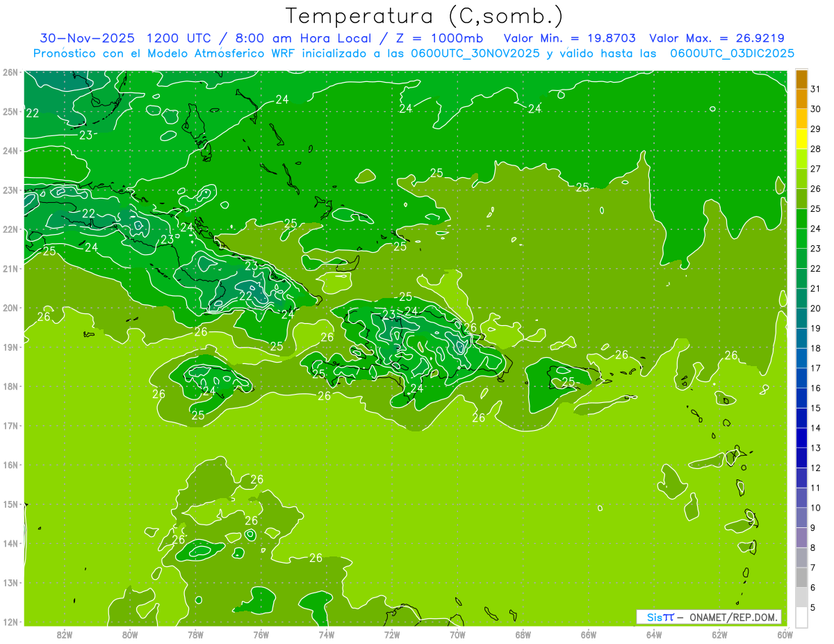Viewport: 834px width, 644px height.
Task: Click the dark orange legend swatch above 31
Action: [x=801, y=79]
